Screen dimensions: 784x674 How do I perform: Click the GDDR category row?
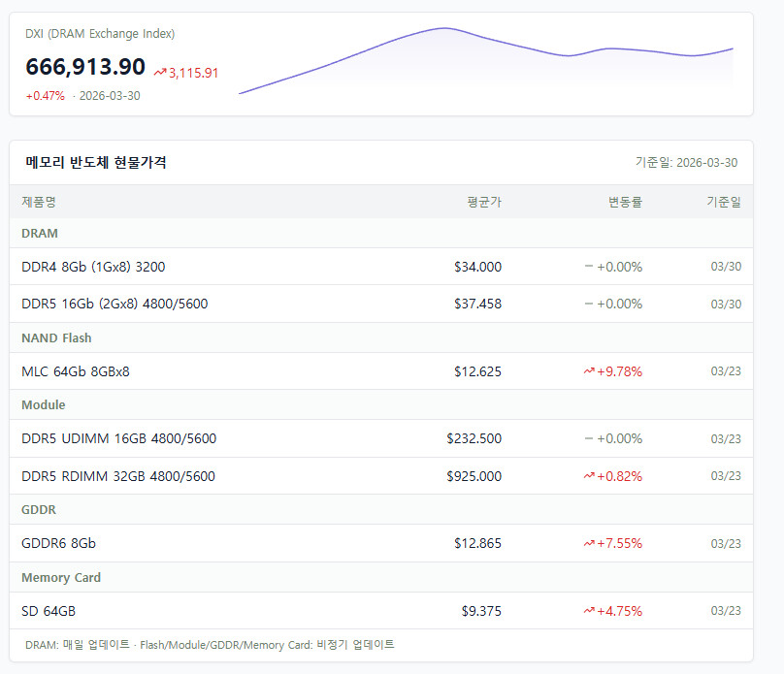(x=381, y=510)
